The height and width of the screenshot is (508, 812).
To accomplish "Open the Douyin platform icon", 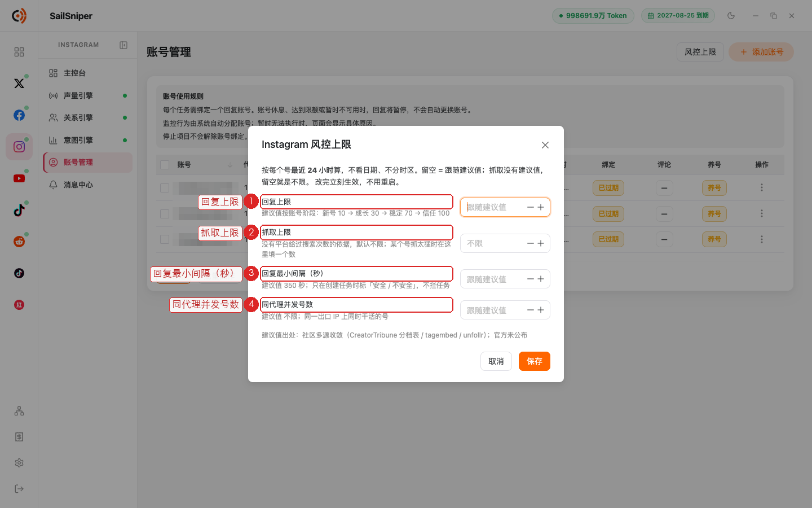I will coord(19,273).
